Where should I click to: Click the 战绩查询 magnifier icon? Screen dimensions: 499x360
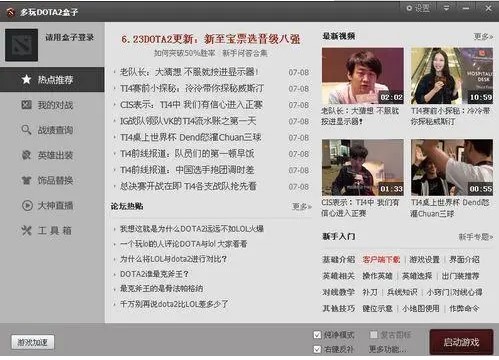pos(26,130)
